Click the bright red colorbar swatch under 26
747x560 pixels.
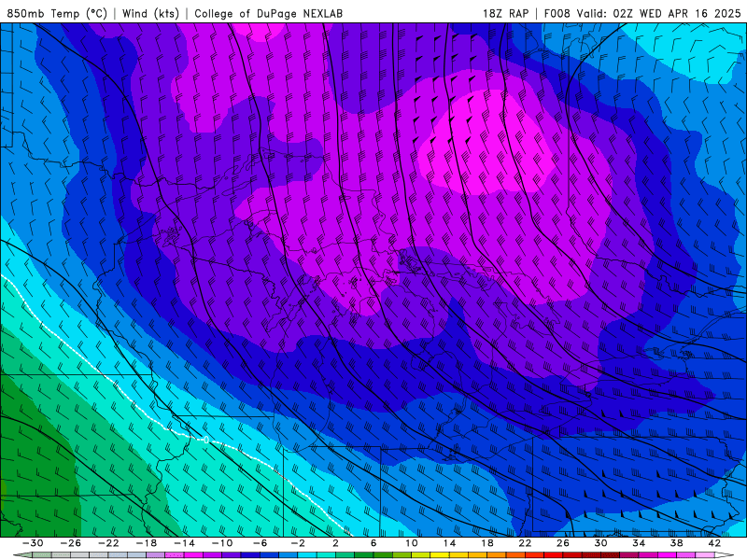553,555
